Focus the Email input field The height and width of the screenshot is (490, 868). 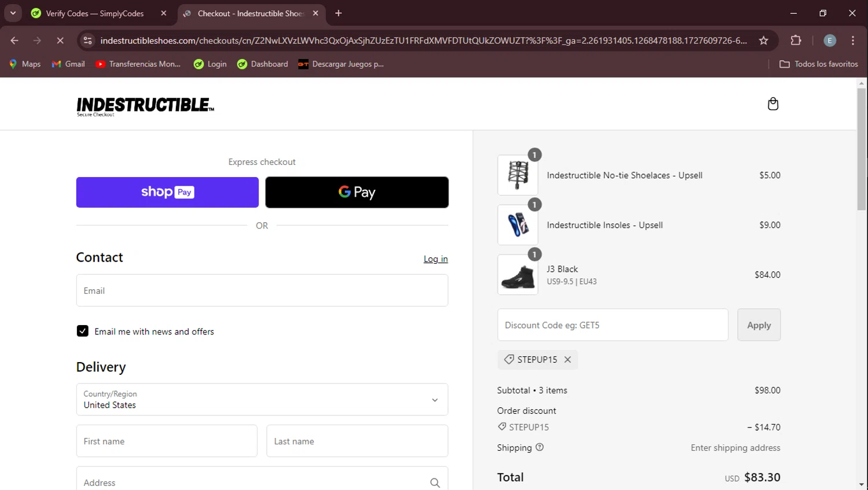[x=262, y=290]
